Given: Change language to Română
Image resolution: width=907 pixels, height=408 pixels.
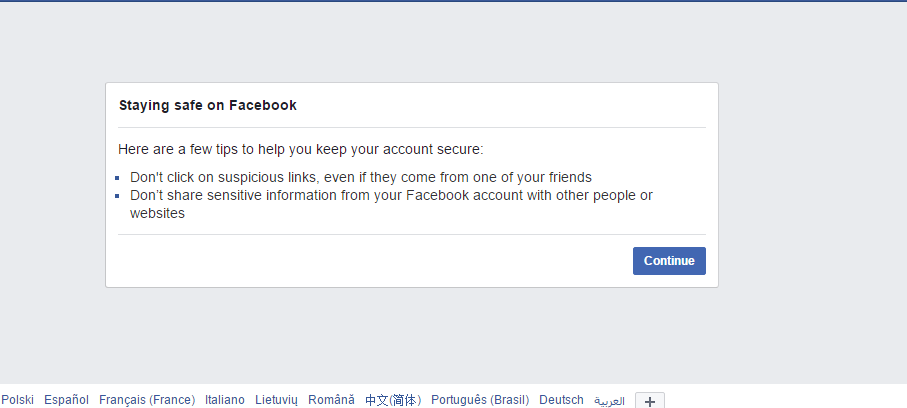Looking at the screenshot, I should (331, 400).
